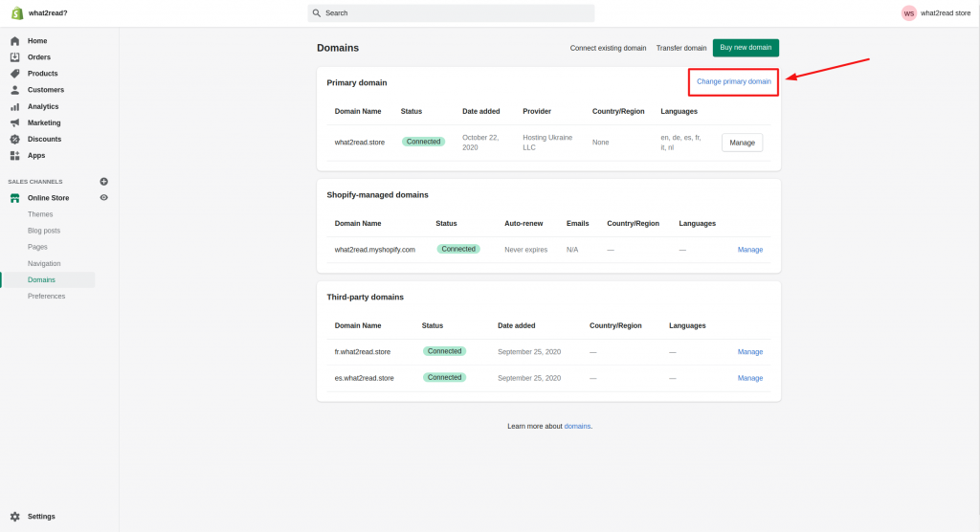Image resolution: width=980 pixels, height=532 pixels.
Task: Click Connected badge for es.what2read.store
Action: [x=444, y=378]
